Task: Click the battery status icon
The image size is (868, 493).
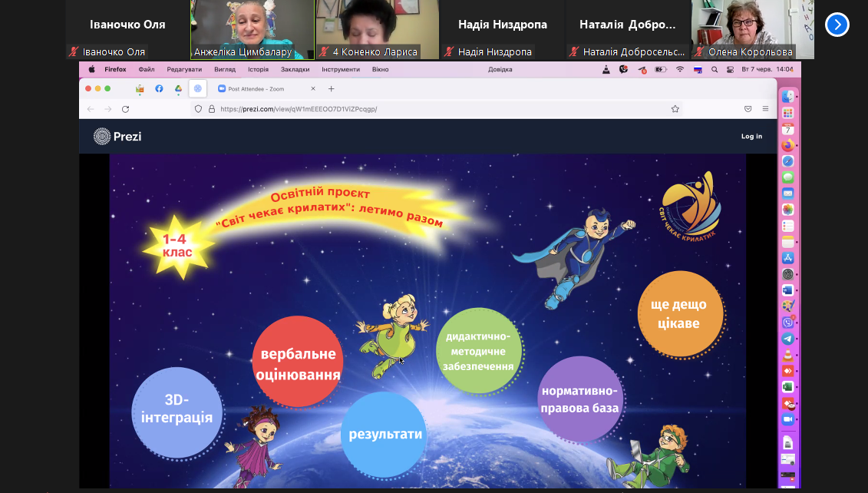Action: point(661,69)
